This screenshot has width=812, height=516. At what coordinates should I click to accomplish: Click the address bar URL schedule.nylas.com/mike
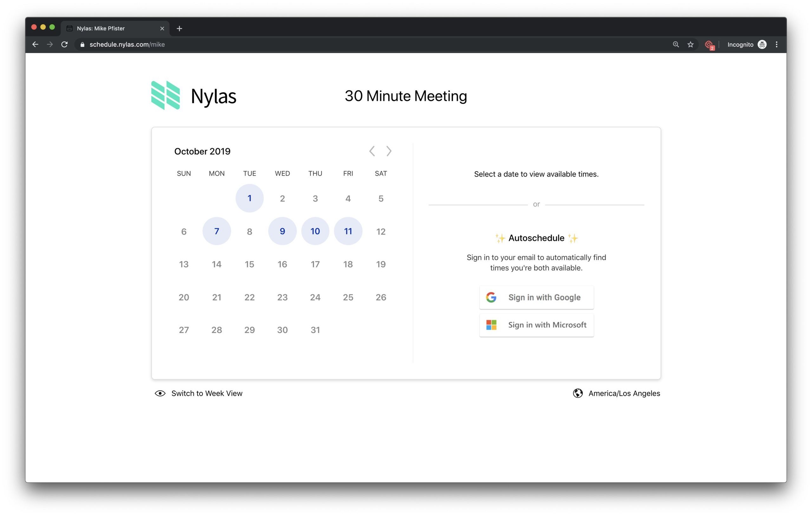click(127, 44)
